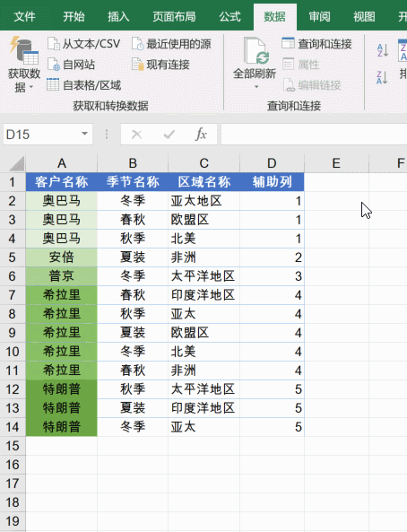The width and height of the screenshot is (407, 532).
Task: Select cell C7 containing 印度洋地区
Action: click(203, 295)
